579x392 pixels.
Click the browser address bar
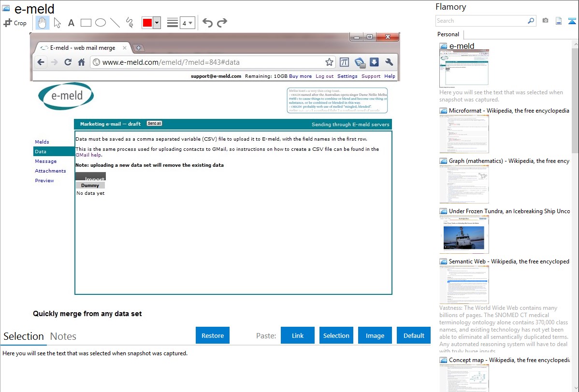pos(213,62)
